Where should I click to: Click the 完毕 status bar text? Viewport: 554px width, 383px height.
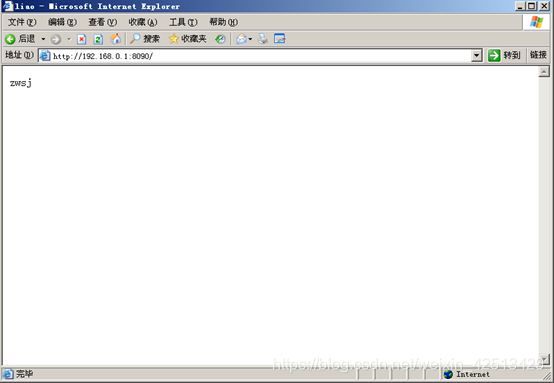coord(24,374)
